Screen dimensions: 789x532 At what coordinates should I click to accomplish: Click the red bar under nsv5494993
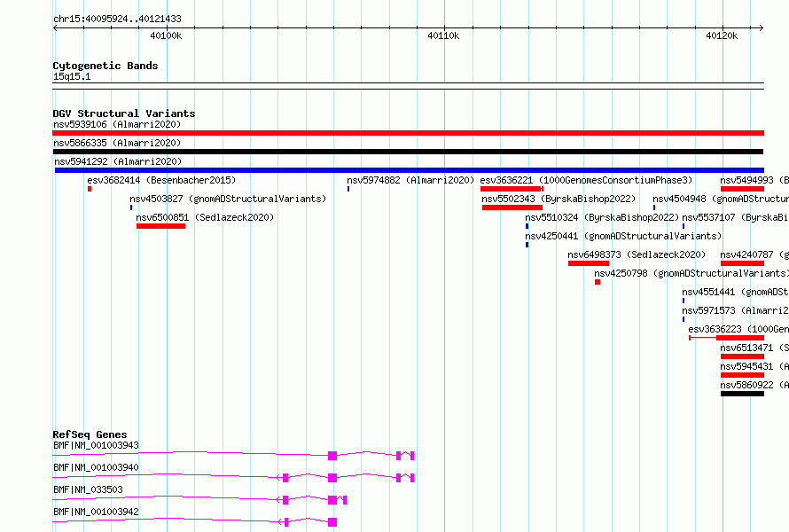pos(742,189)
